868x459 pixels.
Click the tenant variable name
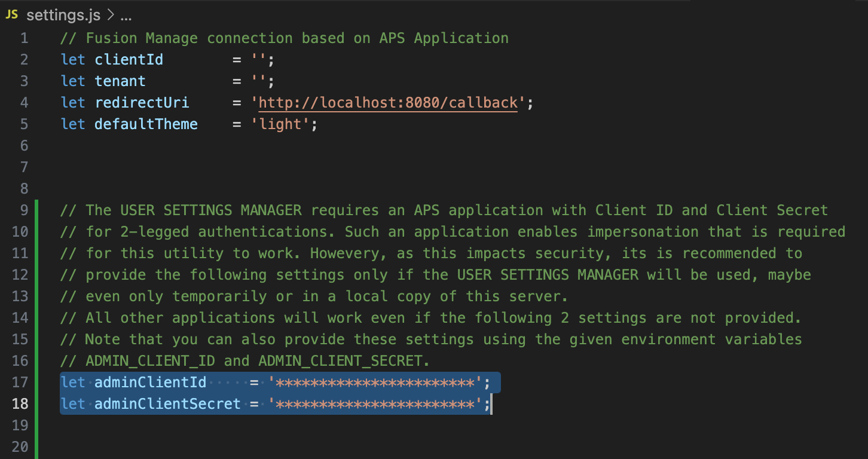tap(120, 81)
